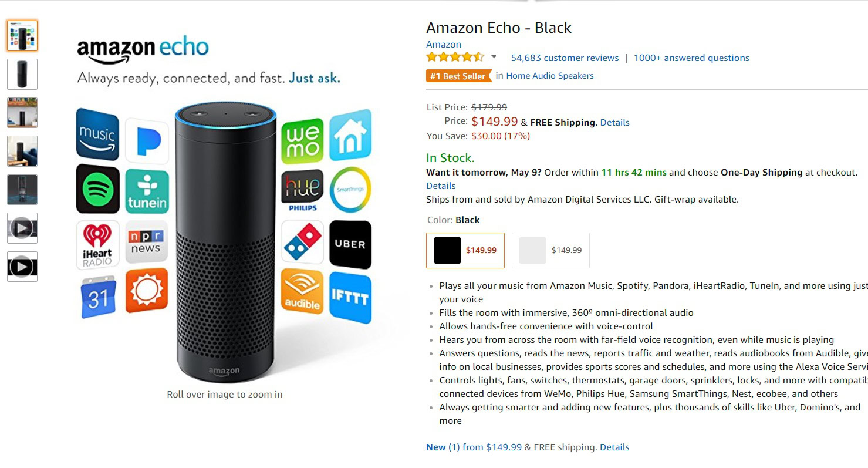Open the 1000+ answered questions link
This screenshot has height=468, width=868.
tap(691, 58)
